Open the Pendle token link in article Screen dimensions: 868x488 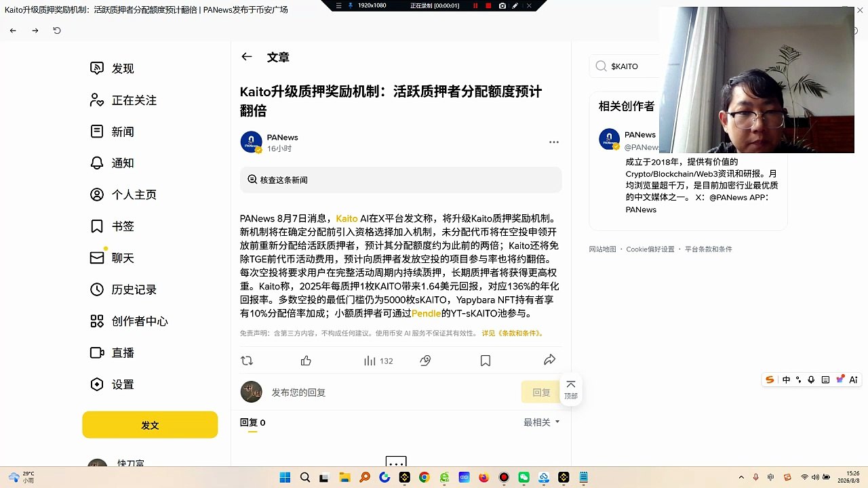pos(426,314)
